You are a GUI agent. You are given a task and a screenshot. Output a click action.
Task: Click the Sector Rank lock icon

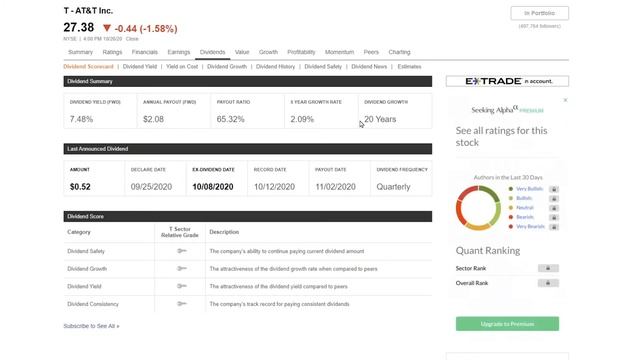pyautogui.click(x=548, y=268)
